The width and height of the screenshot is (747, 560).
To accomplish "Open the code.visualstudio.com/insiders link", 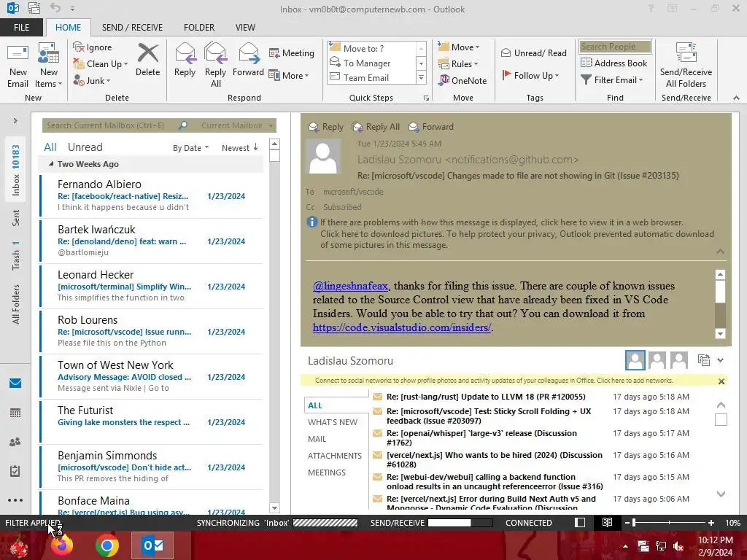I will coord(402,327).
